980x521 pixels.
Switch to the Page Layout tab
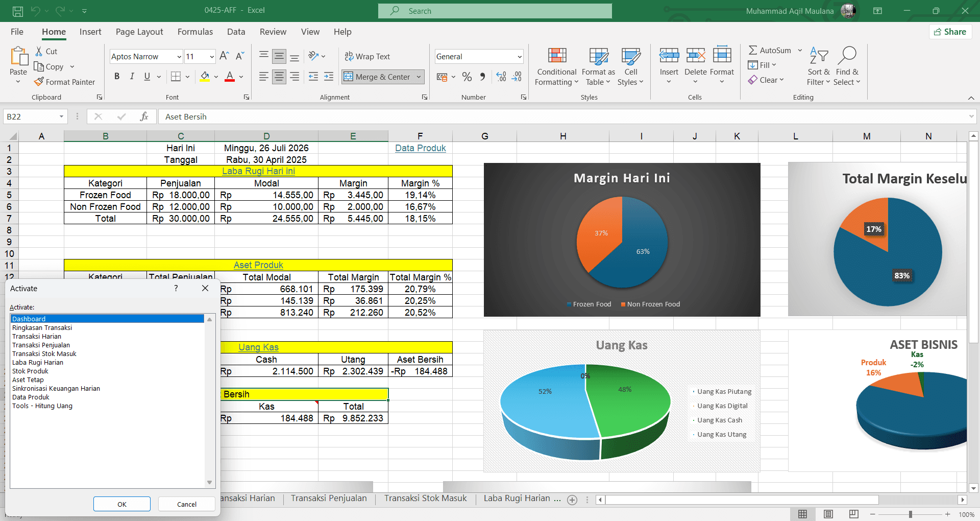click(139, 32)
